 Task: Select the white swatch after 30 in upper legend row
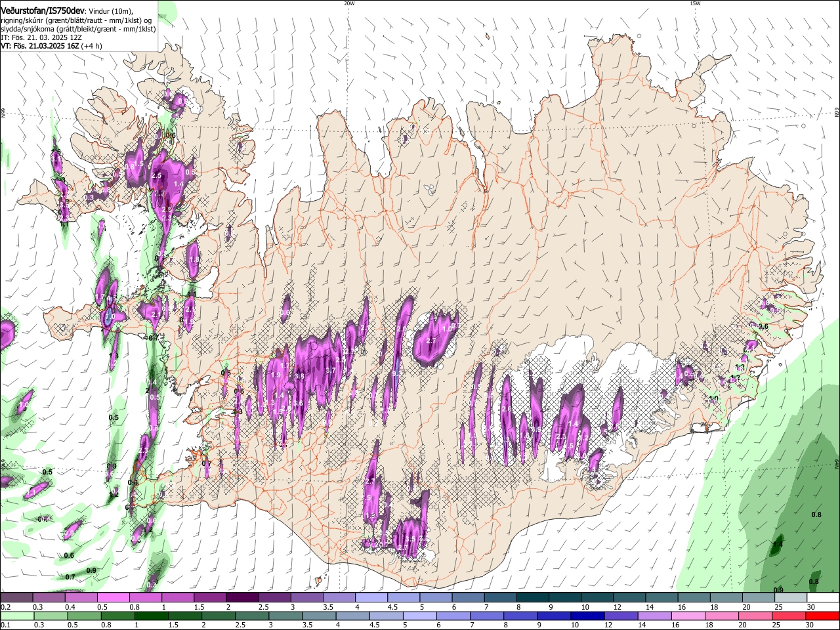822,598
